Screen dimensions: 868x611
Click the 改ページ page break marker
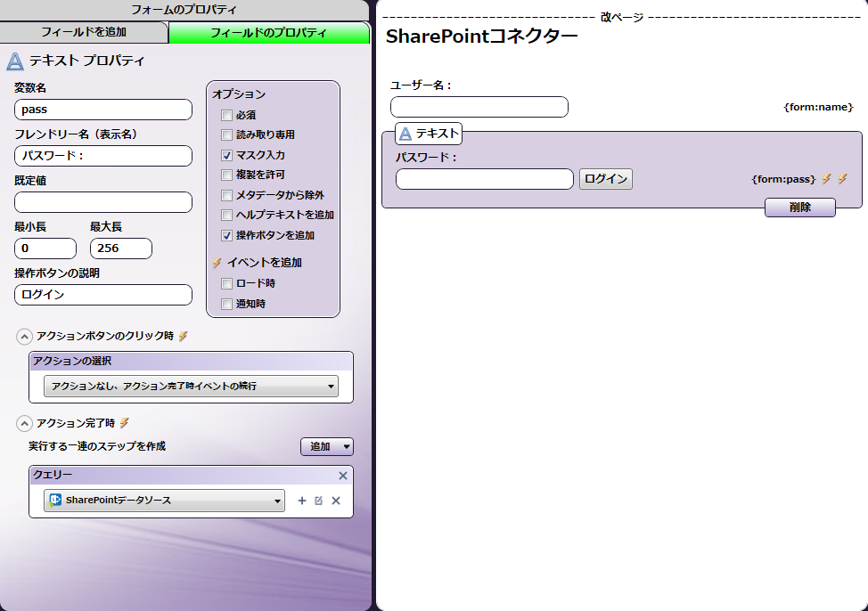(622, 17)
